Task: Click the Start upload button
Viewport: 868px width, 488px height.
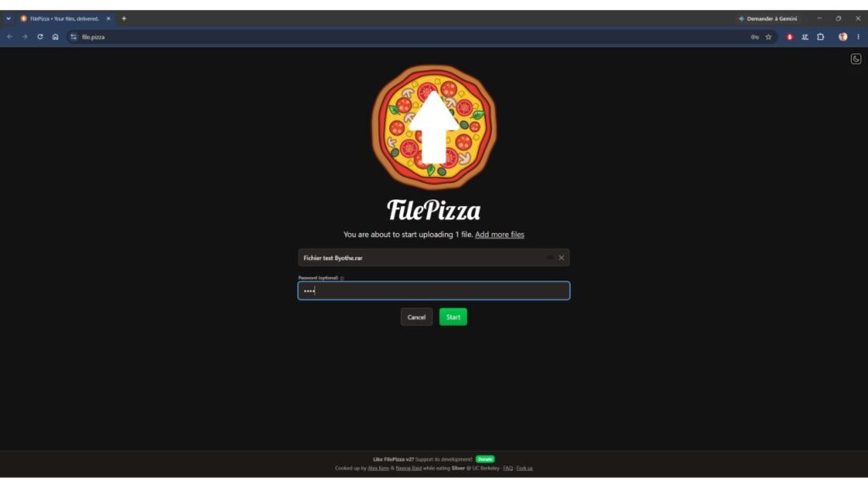Action: click(453, 317)
